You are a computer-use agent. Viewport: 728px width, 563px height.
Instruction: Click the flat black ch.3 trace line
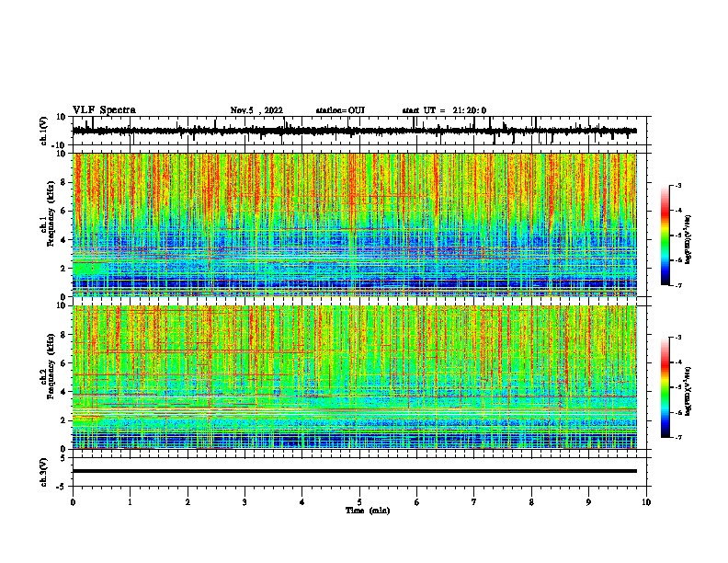354,471
